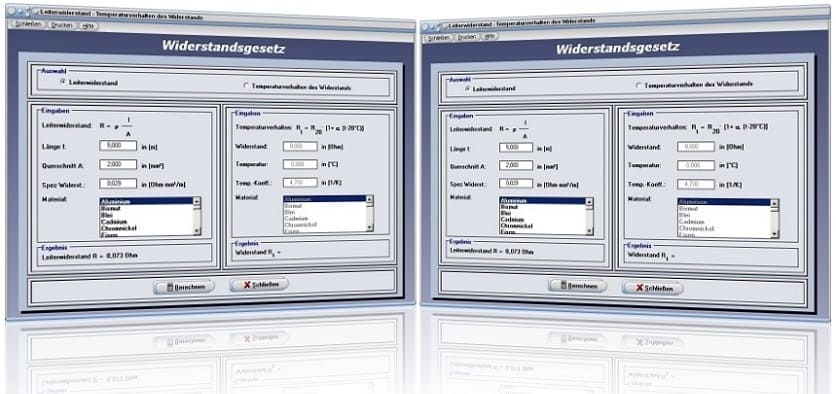Click up arrow of right window's Leiterwiderstand material list
836x394 pixels.
tap(589, 202)
